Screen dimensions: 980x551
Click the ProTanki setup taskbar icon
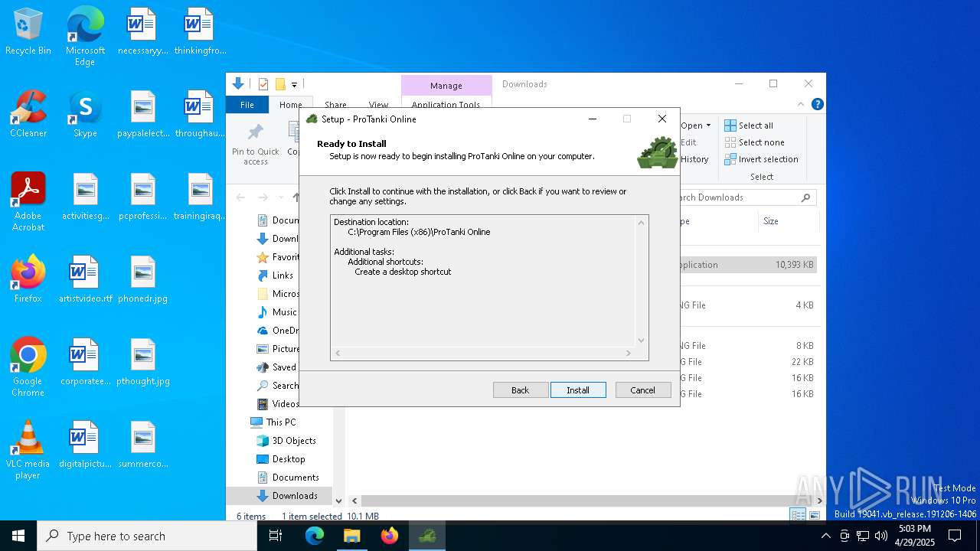pos(427,536)
